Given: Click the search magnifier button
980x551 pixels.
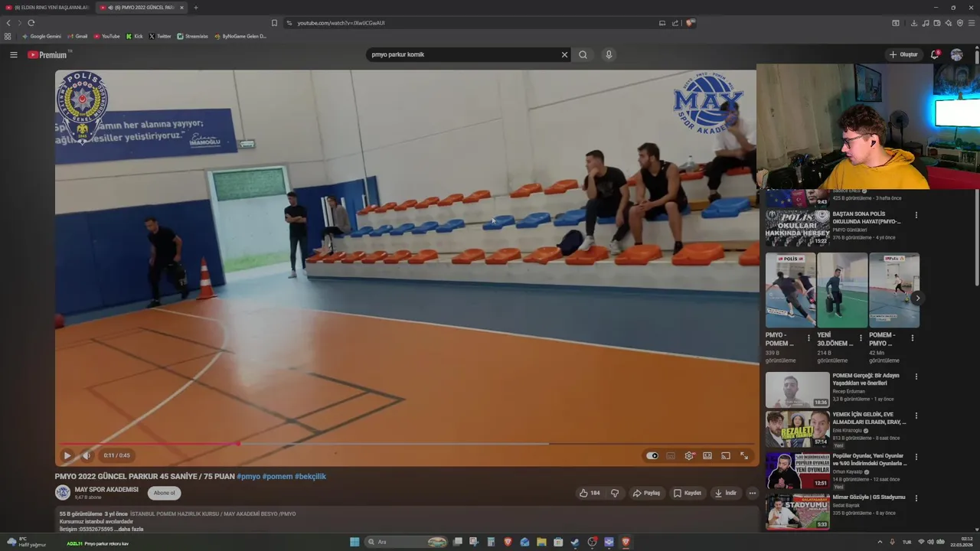Looking at the screenshot, I should point(583,54).
